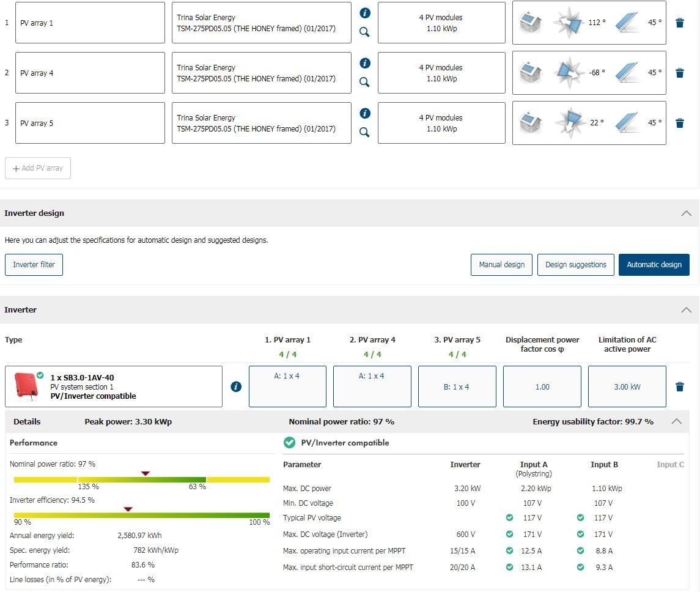
Task: Open the Inverter filter
Action: click(x=34, y=265)
